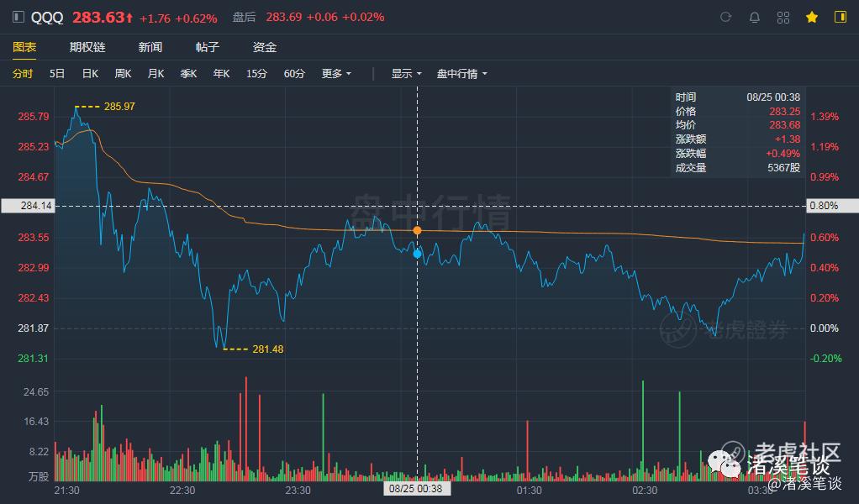Viewport: 859px width, 504px height.
Task: Click the 均价 value 283.68 in tooltip
Action: coord(784,125)
